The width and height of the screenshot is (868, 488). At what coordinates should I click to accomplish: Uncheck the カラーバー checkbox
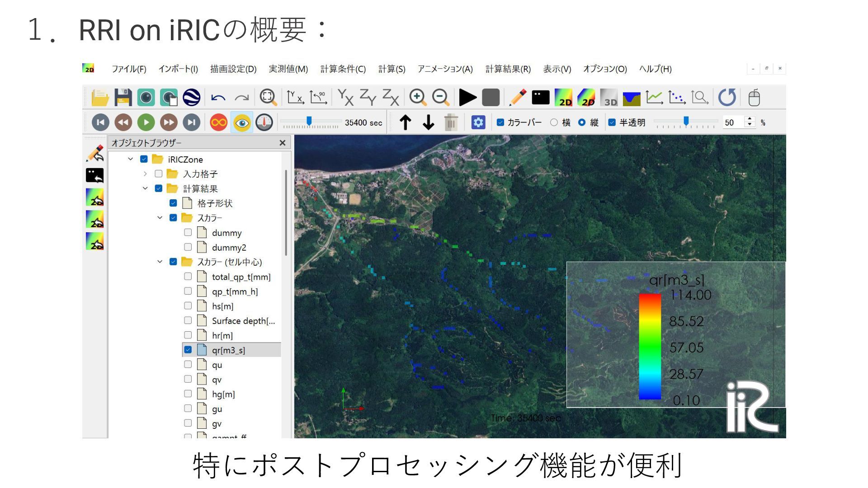pos(500,122)
